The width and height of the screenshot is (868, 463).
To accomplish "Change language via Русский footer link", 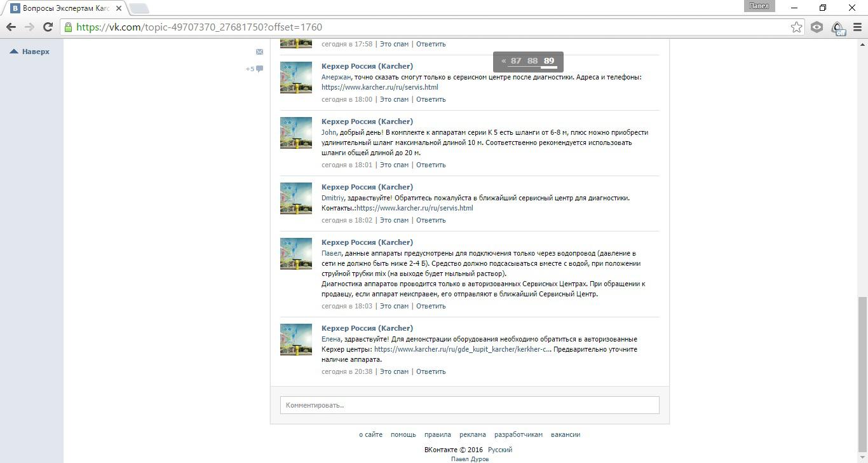I will (x=500, y=450).
